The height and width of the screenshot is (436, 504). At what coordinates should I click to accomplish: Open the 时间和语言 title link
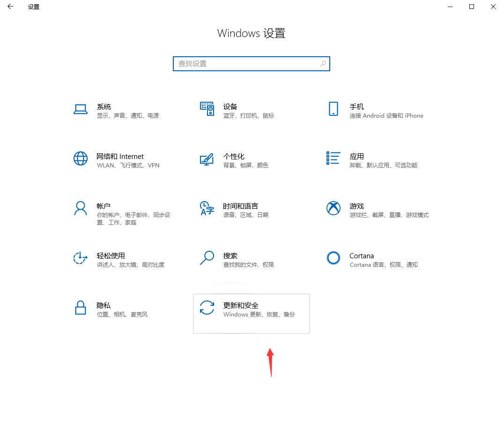[x=240, y=206]
